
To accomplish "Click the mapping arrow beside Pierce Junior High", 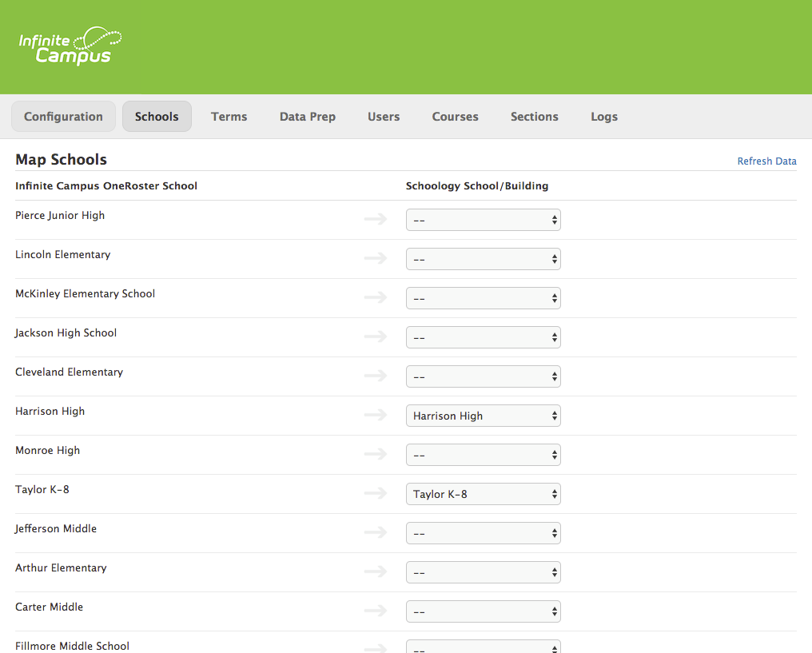I will point(375,219).
